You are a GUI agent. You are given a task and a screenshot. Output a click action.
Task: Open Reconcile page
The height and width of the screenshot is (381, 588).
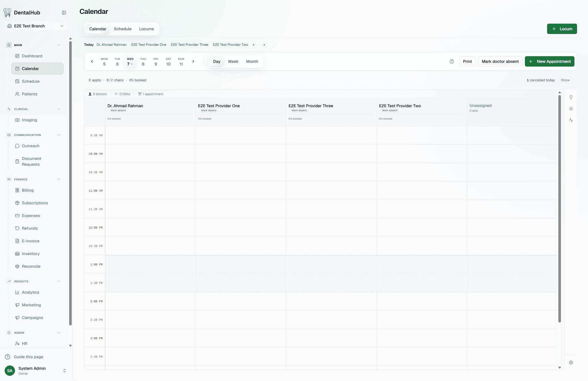pyautogui.click(x=37, y=266)
